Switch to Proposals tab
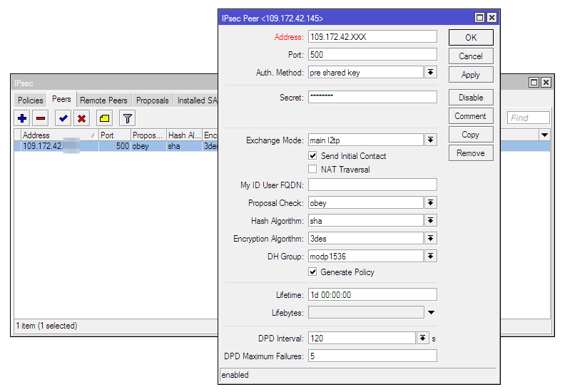 153,100
